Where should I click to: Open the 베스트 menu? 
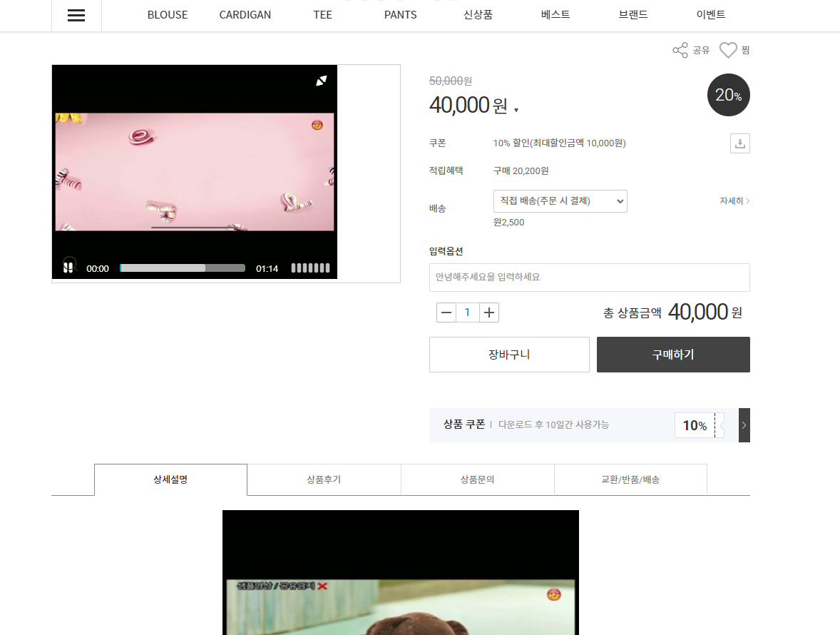(555, 15)
